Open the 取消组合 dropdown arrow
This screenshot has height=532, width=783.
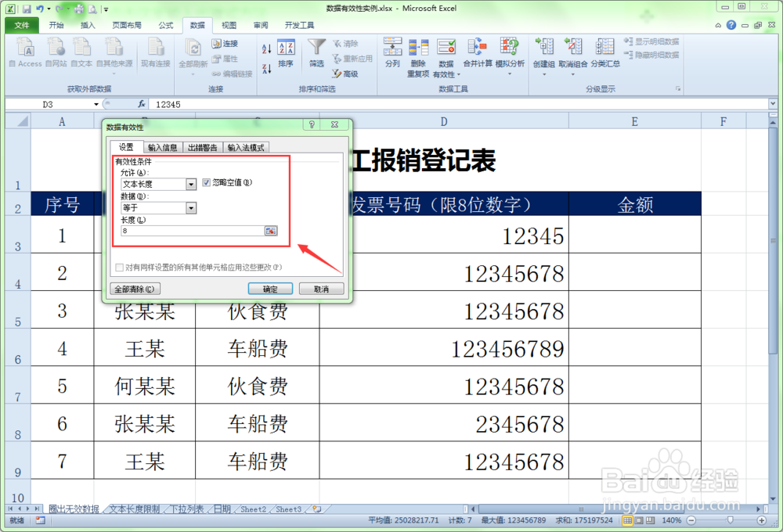pyautogui.click(x=573, y=74)
